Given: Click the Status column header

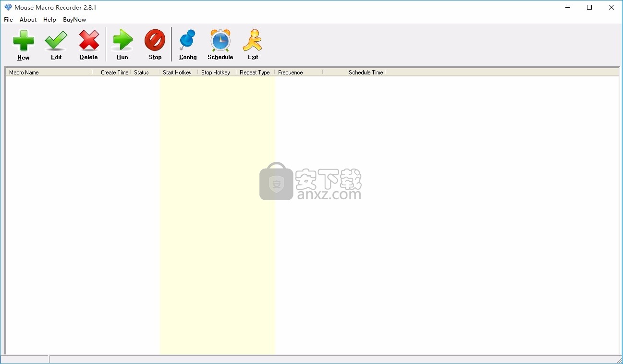Looking at the screenshot, I should click(145, 73).
